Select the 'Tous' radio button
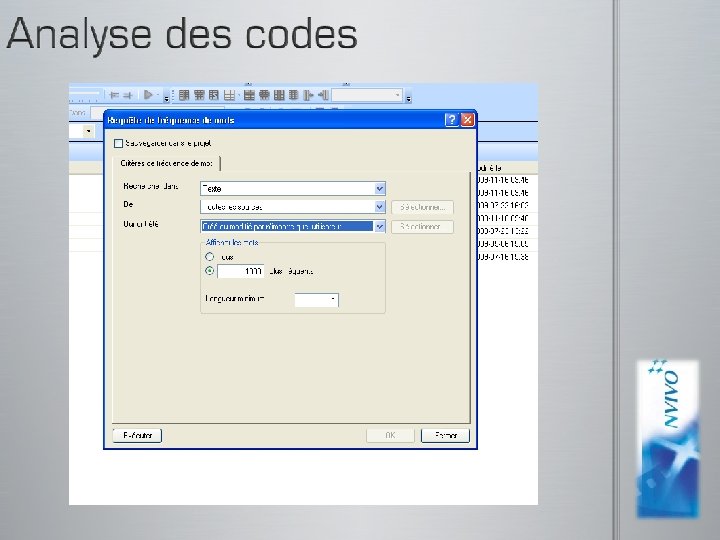This screenshot has width=720, height=540. pos(209,257)
